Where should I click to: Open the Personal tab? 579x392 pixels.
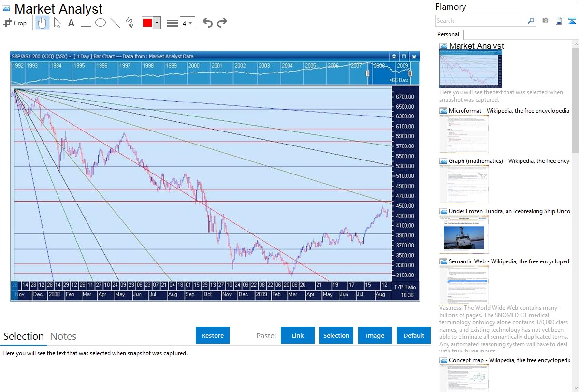tap(448, 34)
